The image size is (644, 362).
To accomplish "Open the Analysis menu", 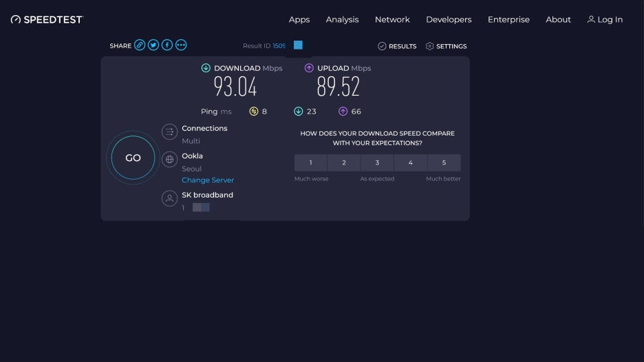I will [342, 20].
